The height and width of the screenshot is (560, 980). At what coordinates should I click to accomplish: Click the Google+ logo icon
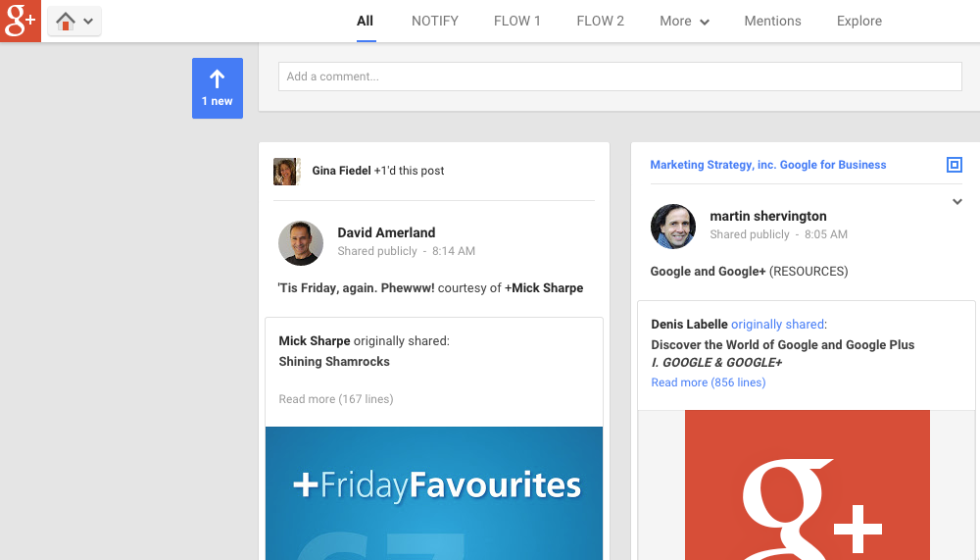coord(20,21)
